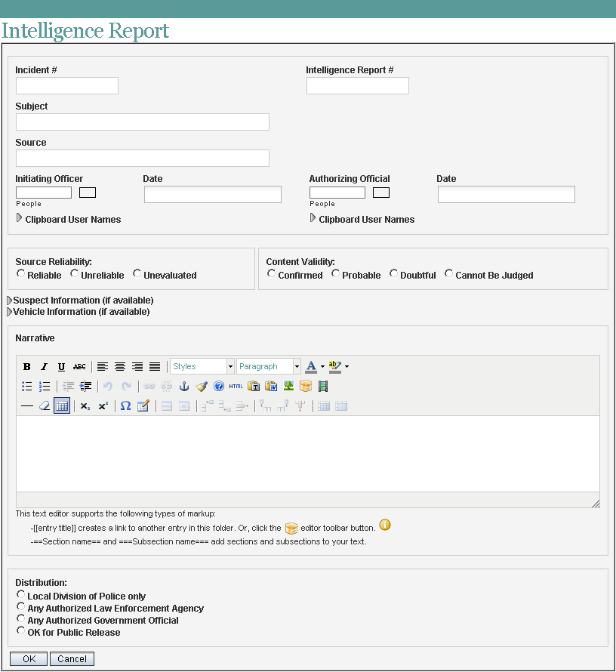Justify the text fully
This screenshot has height=672, width=616.
[x=155, y=366]
